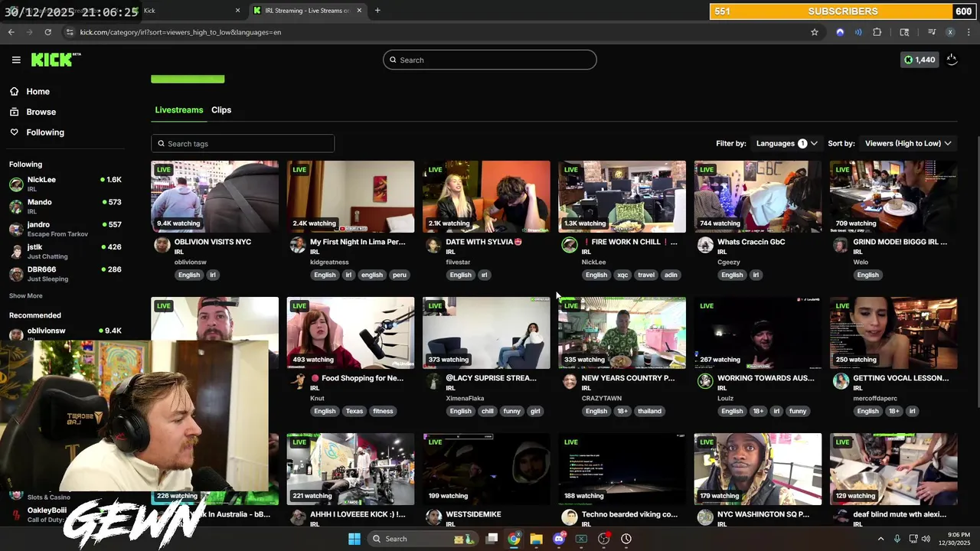Open the profile avatar icon top right
This screenshot has width=980, height=551.
click(952, 60)
